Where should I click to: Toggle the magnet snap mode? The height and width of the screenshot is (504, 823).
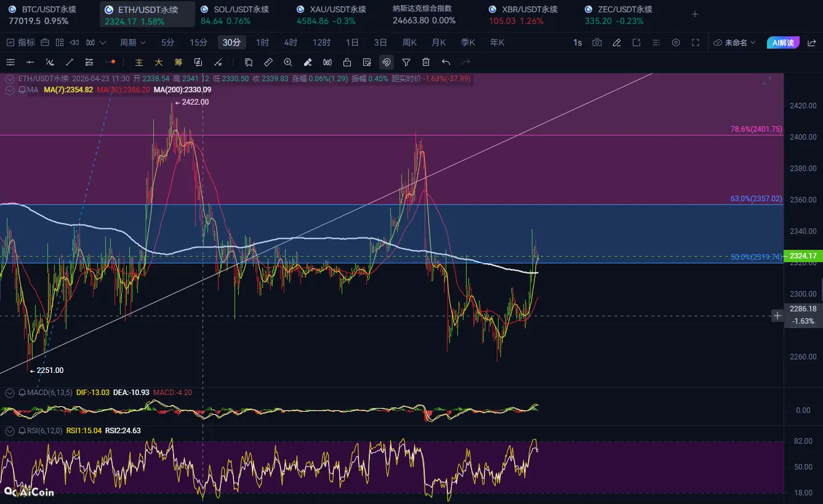click(387, 62)
